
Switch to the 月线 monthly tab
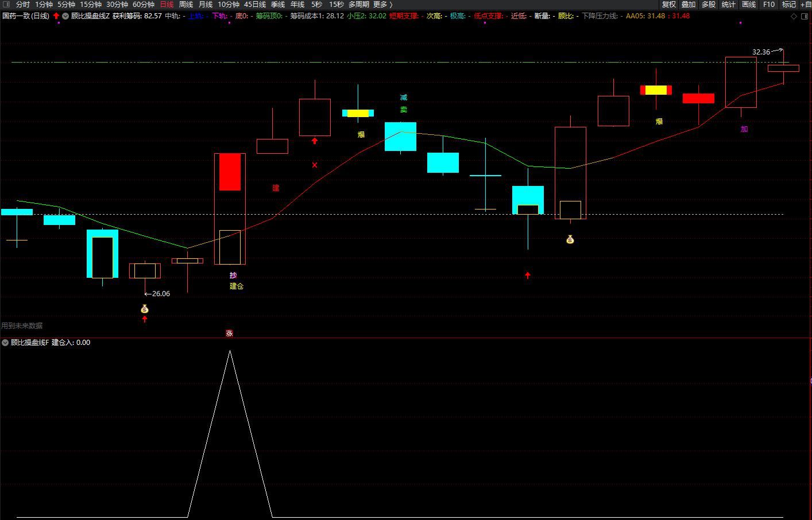point(206,5)
